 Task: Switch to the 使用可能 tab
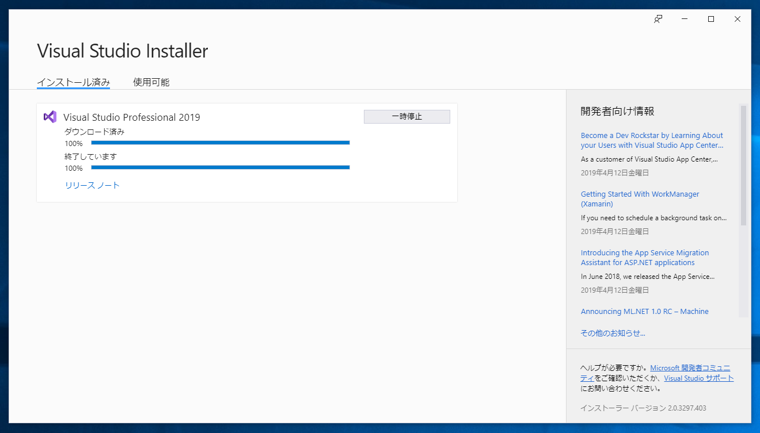point(151,82)
